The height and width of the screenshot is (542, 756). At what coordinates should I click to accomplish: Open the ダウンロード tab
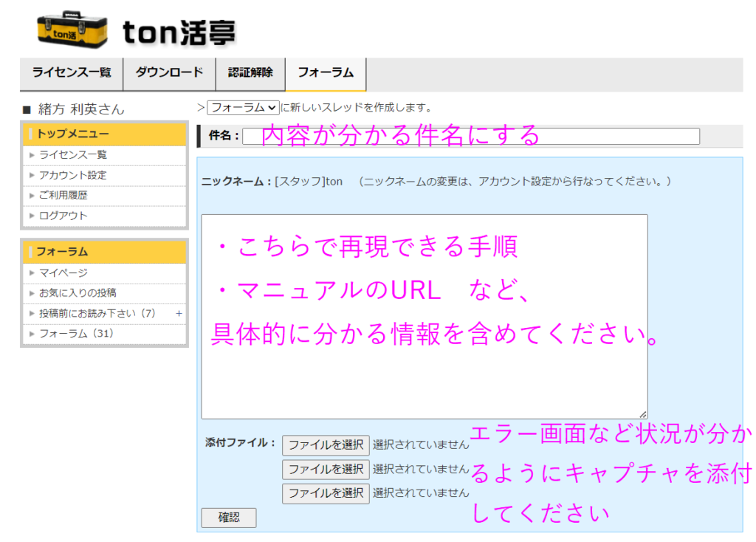tap(169, 72)
